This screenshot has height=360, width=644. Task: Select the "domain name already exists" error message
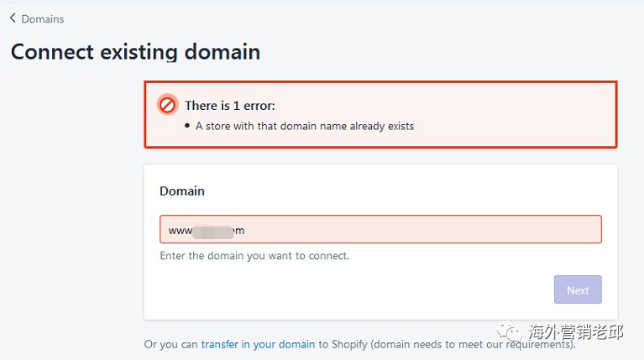point(305,126)
